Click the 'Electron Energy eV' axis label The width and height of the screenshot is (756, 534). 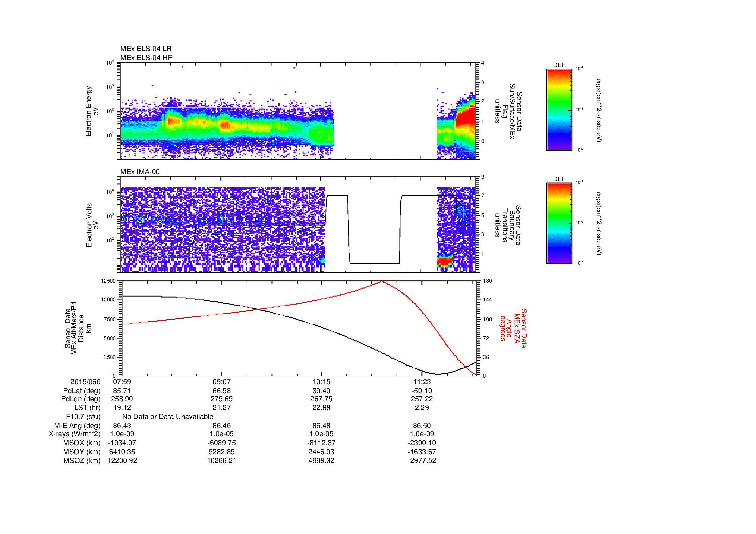coord(92,111)
